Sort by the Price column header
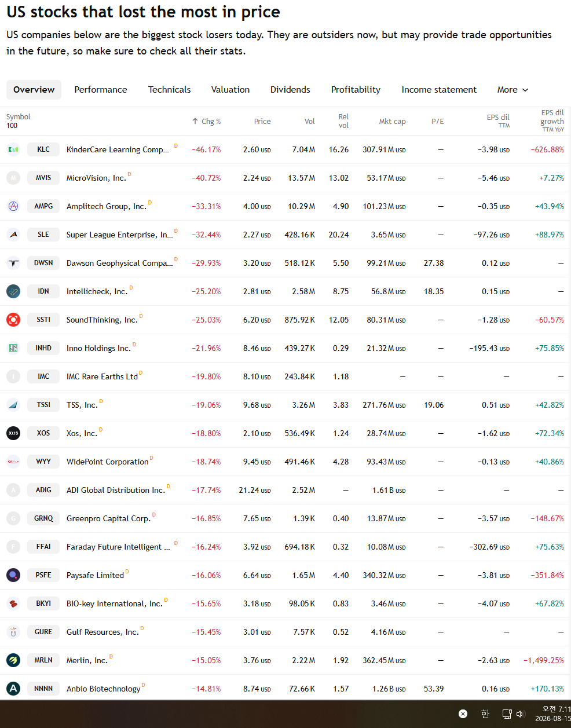 coord(262,122)
